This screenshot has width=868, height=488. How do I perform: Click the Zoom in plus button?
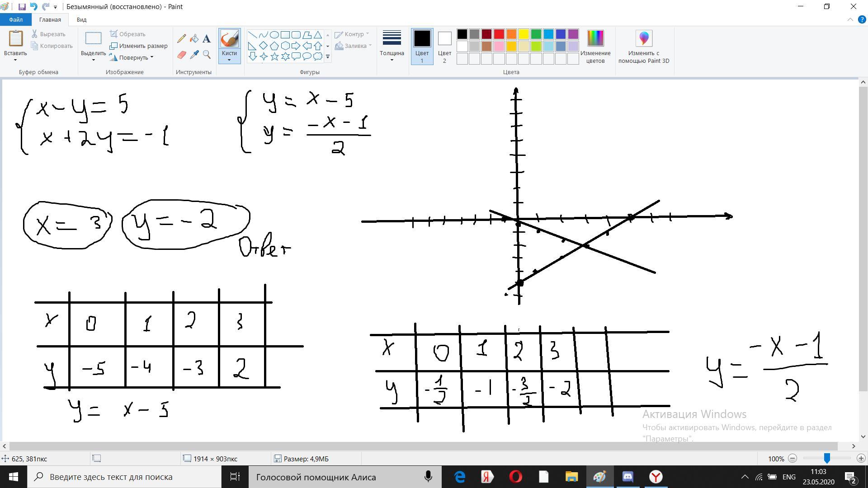click(861, 458)
